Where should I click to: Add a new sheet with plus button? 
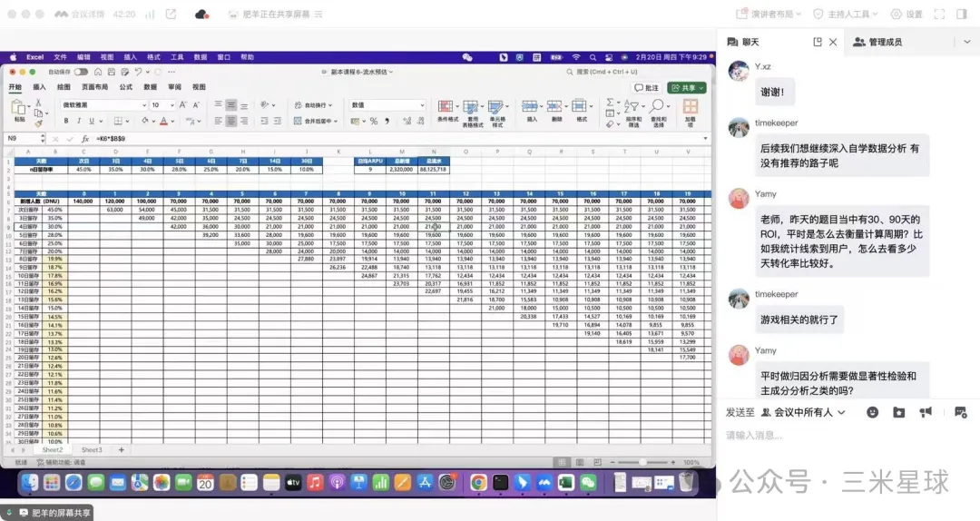tap(121, 449)
